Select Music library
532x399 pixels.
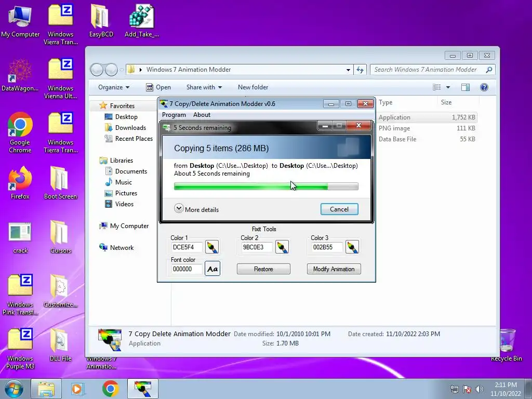click(124, 182)
